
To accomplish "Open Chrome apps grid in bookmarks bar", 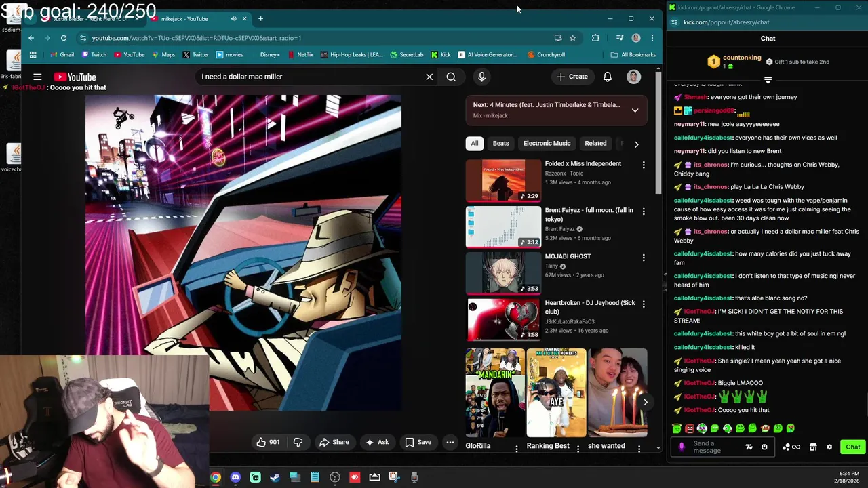I will tap(33, 55).
